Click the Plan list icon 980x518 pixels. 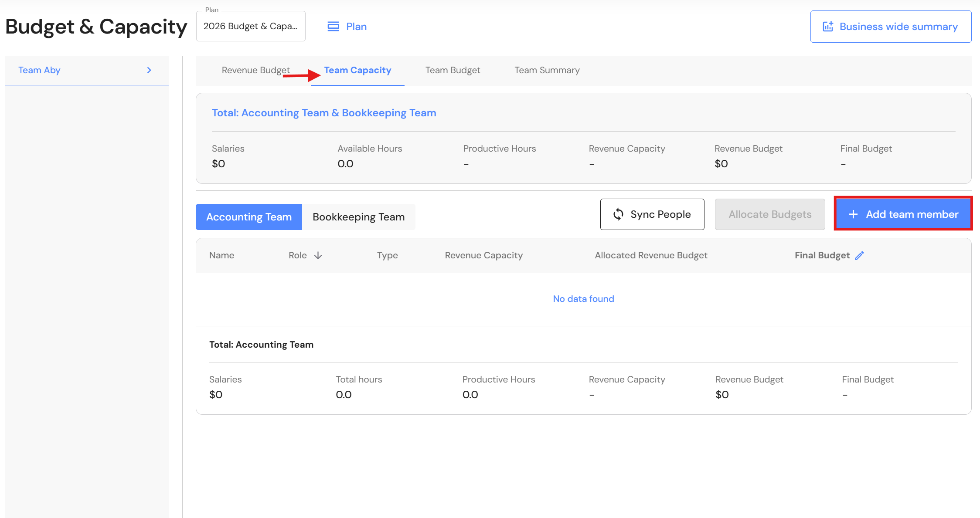333,27
